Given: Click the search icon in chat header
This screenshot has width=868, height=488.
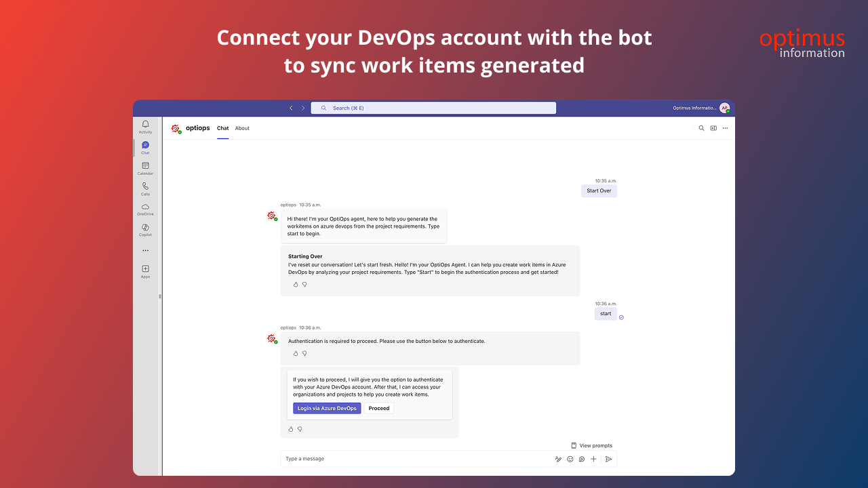Looking at the screenshot, I should pyautogui.click(x=701, y=128).
